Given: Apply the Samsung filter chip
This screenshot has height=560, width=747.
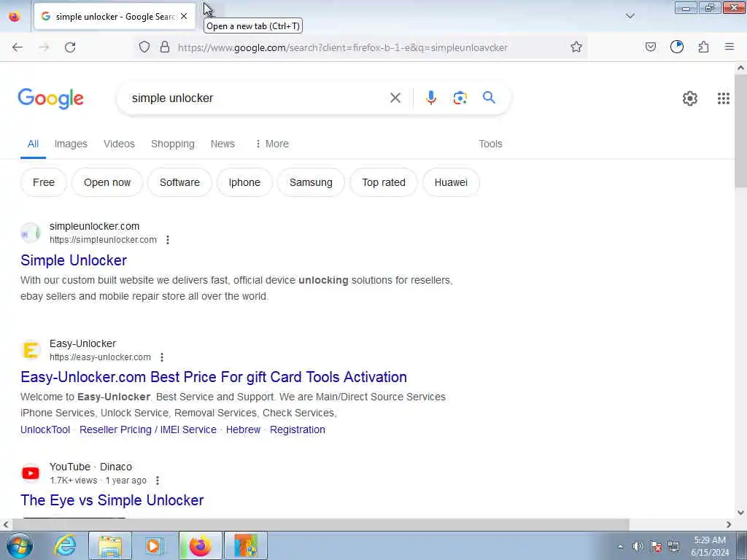Looking at the screenshot, I should [311, 182].
